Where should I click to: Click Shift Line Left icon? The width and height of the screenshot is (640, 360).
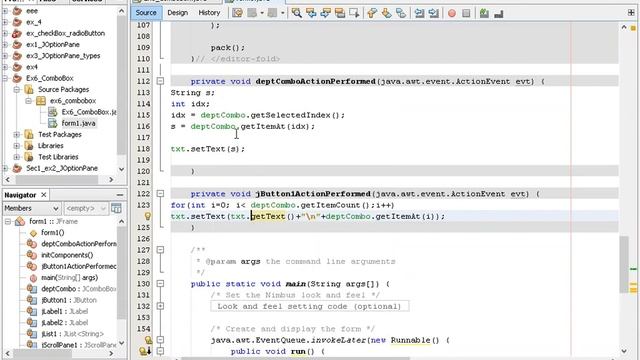(419, 13)
